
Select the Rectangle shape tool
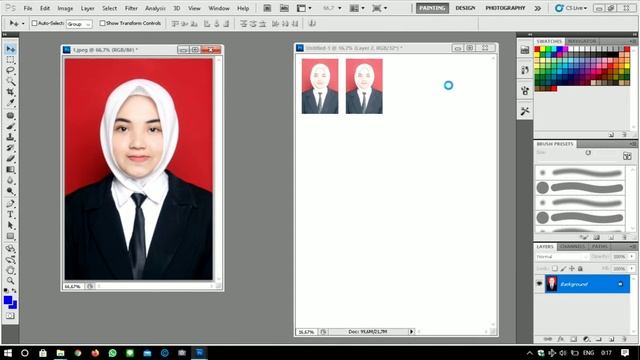10,236
